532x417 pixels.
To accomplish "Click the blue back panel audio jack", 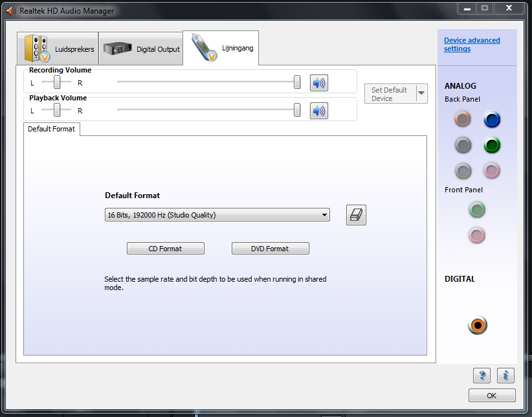I will pos(493,119).
